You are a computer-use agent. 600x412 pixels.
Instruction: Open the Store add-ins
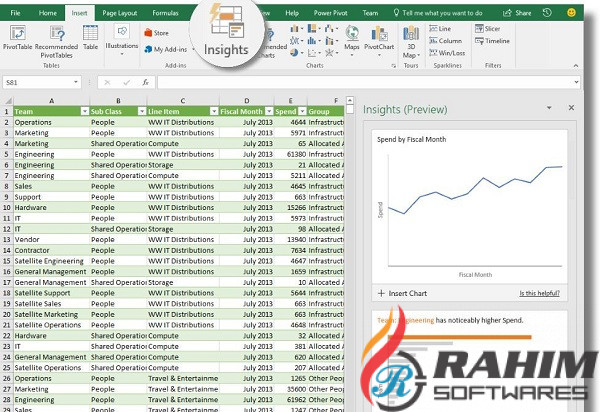click(x=157, y=33)
